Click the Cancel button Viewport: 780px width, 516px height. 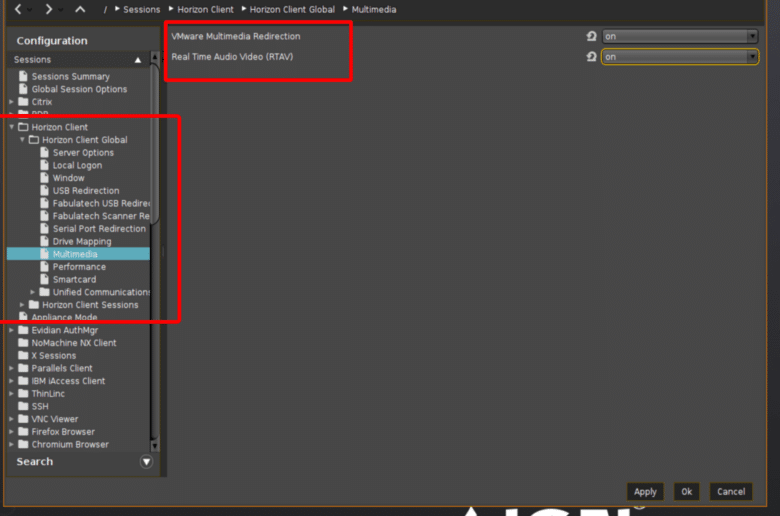click(731, 492)
